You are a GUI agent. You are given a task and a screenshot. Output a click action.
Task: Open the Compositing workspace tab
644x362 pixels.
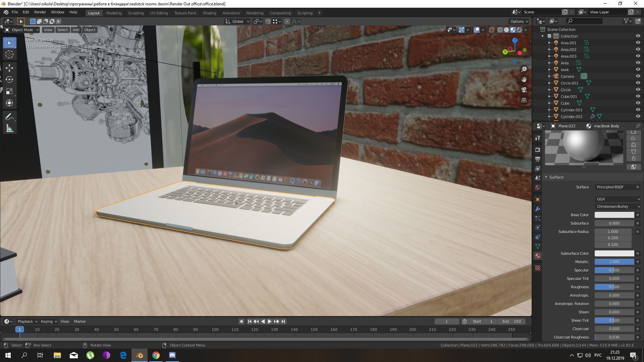(x=280, y=13)
